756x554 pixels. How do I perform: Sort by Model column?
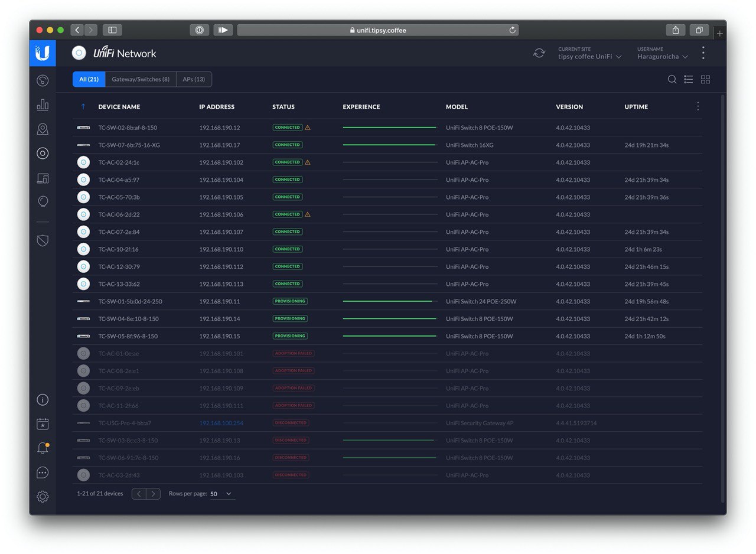click(457, 107)
